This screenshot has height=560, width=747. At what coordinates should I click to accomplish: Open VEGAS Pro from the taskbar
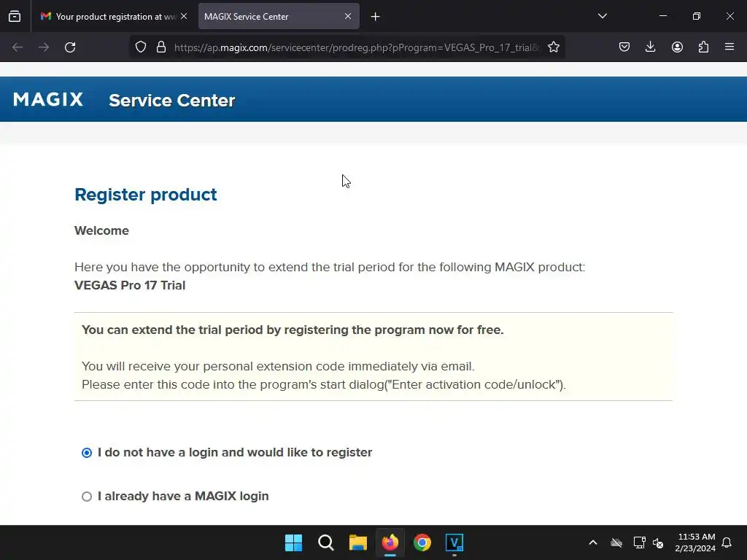454,542
